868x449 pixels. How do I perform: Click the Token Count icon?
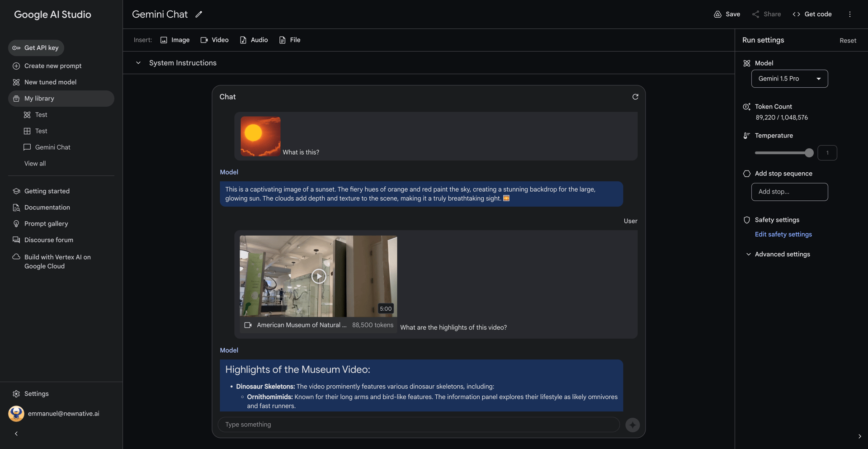coord(746,107)
